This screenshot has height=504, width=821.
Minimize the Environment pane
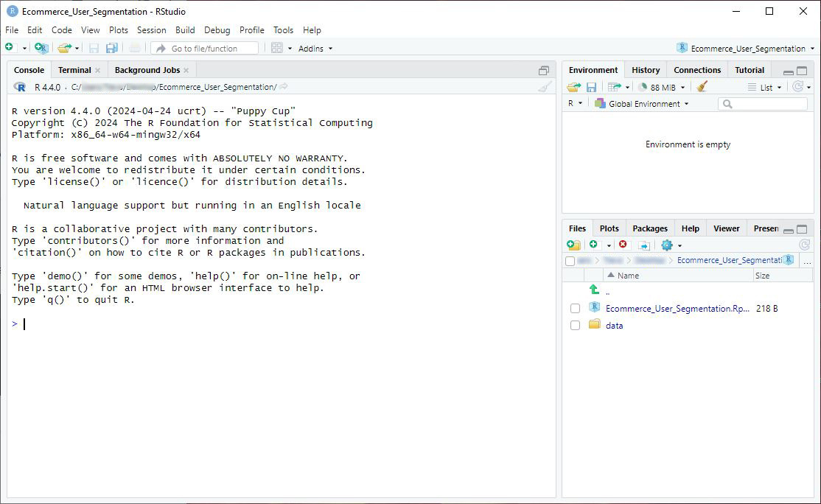(788, 71)
